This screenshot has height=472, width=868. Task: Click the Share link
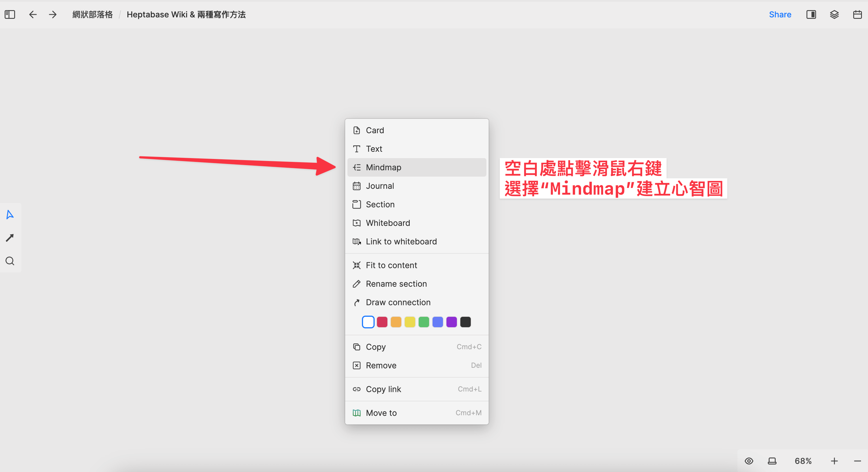click(780, 14)
